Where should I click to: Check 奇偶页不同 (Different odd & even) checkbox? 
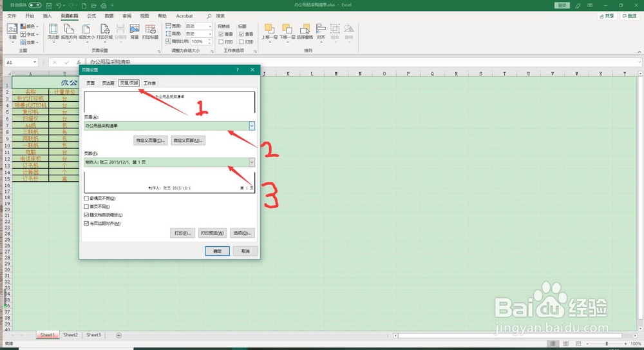[x=86, y=199]
